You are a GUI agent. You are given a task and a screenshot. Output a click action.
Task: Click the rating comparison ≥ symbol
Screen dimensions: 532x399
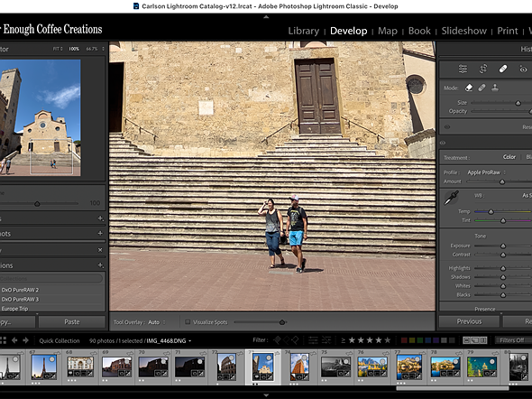343,340
